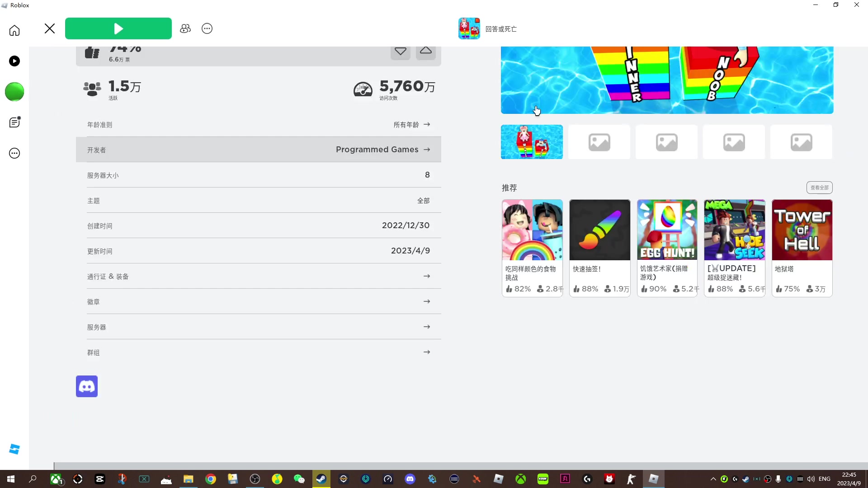This screenshot has height=488, width=868.
Task: Open the sidebar More menu icon
Action: 14,153
